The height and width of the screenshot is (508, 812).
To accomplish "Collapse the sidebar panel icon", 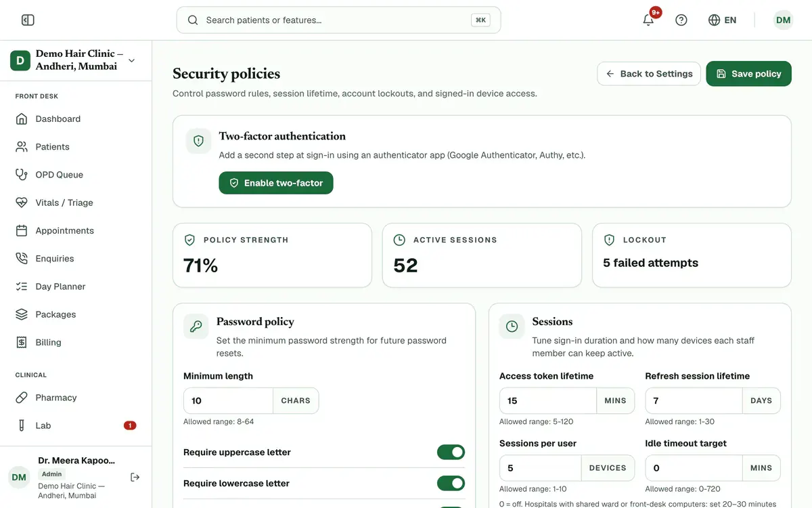I will pyautogui.click(x=28, y=20).
